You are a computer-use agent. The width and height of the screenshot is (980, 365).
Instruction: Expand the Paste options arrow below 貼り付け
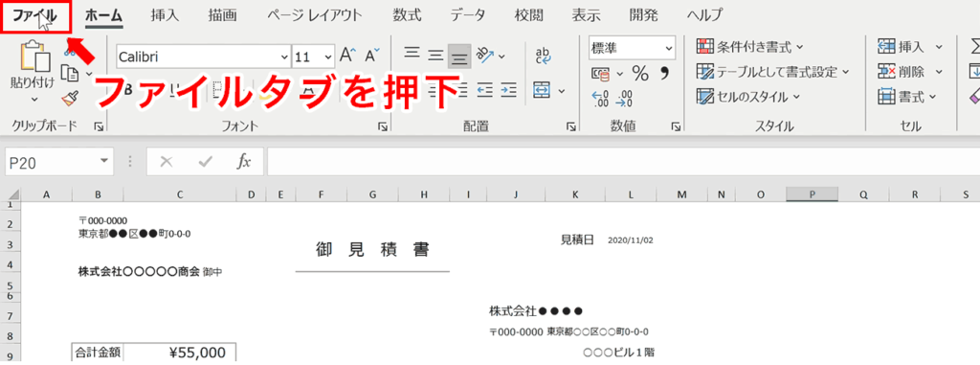click(34, 99)
